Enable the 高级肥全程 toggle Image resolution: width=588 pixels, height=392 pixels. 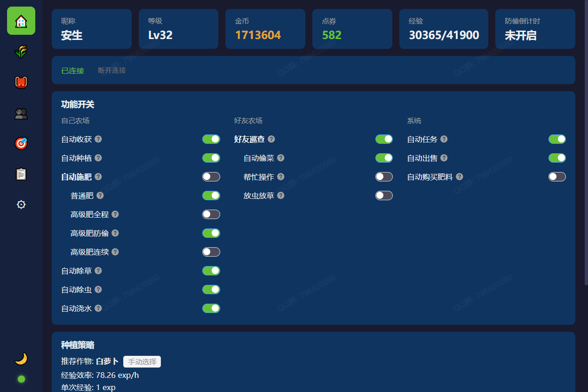211,214
